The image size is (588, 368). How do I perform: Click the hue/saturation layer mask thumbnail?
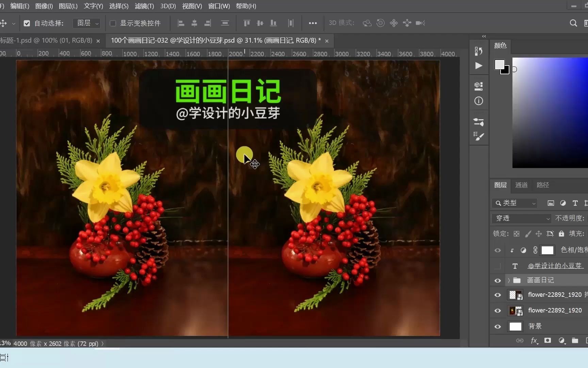548,250
